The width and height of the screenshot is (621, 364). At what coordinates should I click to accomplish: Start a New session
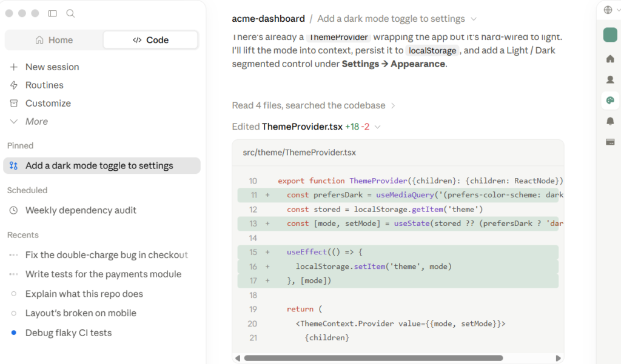click(52, 67)
